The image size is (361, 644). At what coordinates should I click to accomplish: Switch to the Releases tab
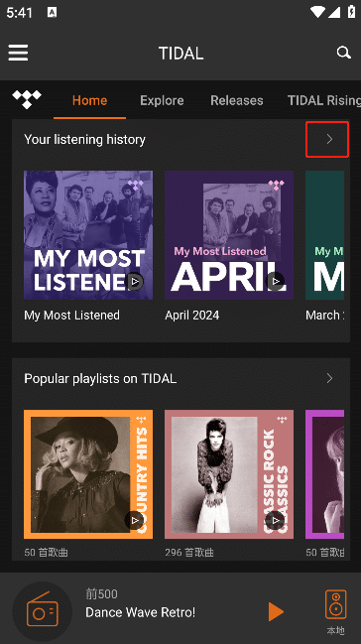click(x=237, y=100)
